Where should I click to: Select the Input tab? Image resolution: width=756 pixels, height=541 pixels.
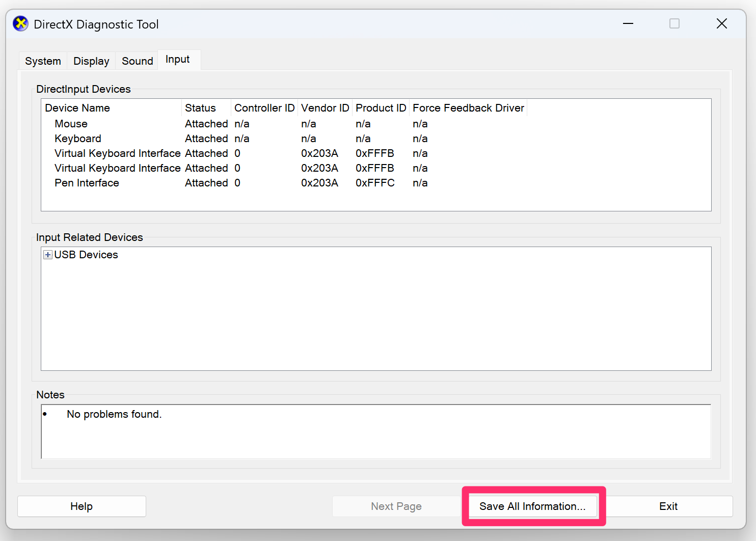pyautogui.click(x=177, y=59)
